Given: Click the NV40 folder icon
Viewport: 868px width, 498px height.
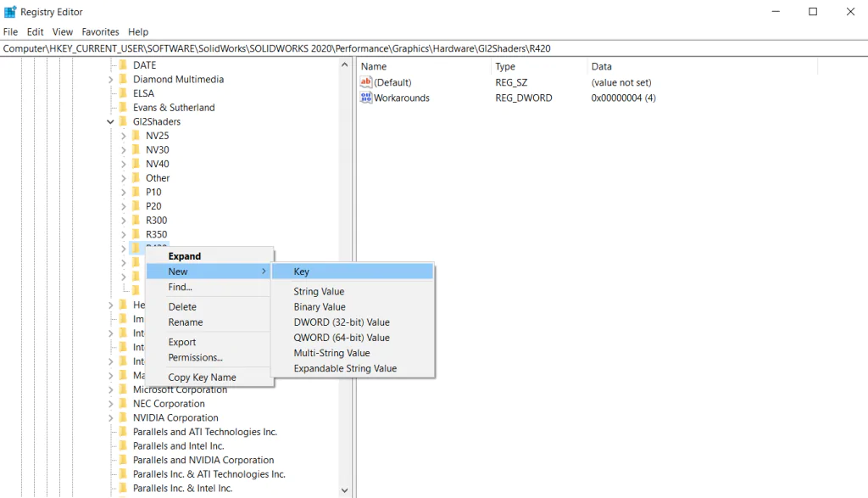Looking at the screenshot, I should coord(136,164).
